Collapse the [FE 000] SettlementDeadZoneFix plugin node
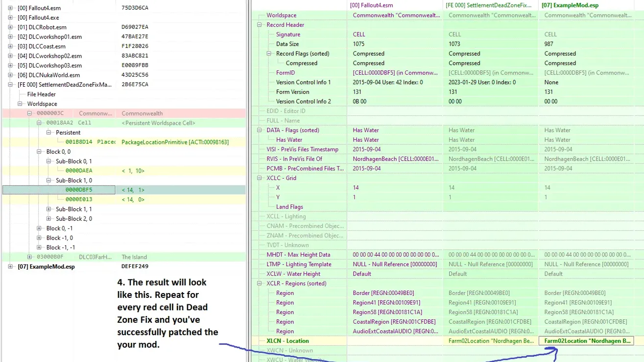 tap(10, 85)
